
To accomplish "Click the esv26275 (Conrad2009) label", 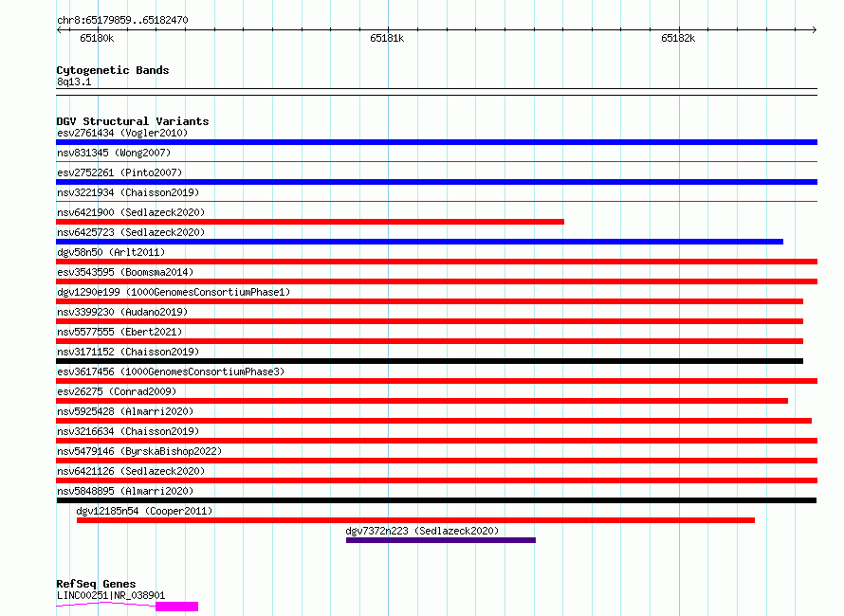I will [x=117, y=391].
